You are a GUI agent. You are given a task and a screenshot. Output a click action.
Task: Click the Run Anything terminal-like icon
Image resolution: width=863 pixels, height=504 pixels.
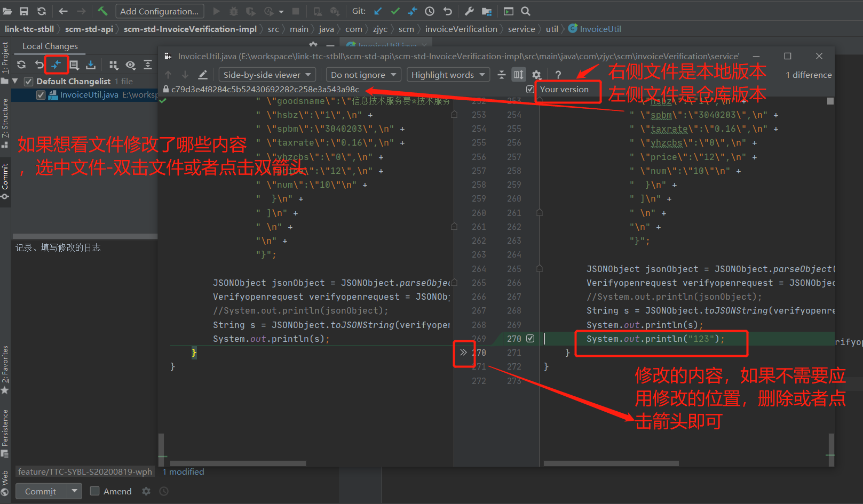(x=509, y=11)
